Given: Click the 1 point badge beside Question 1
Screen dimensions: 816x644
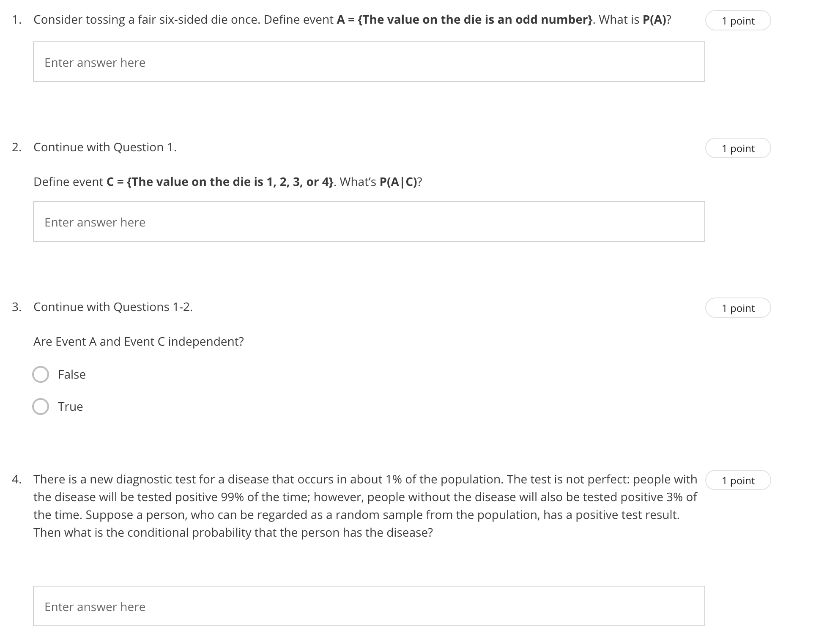Looking at the screenshot, I should [x=737, y=20].
